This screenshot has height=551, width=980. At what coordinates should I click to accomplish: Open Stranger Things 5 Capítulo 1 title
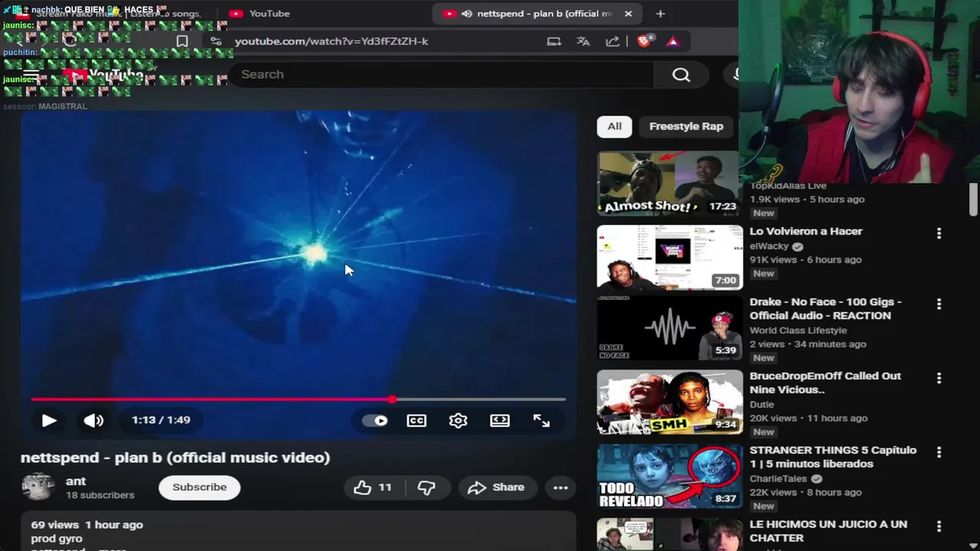(x=833, y=457)
